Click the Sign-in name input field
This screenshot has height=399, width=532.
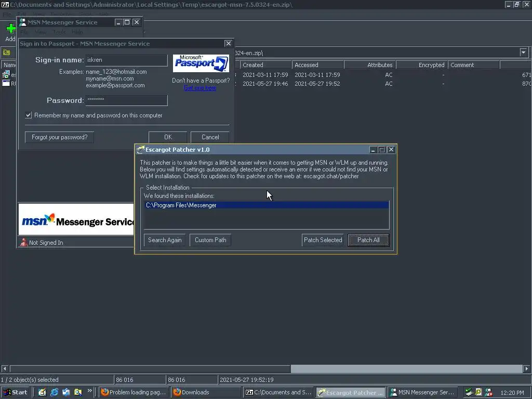(x=127, y=60)
